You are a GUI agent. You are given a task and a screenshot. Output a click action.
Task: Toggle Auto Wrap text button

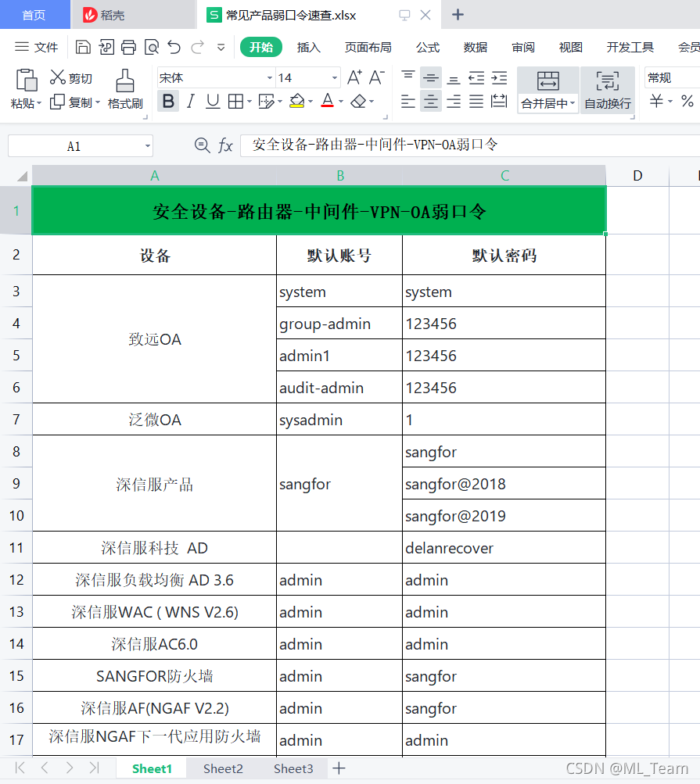(608, 91)
